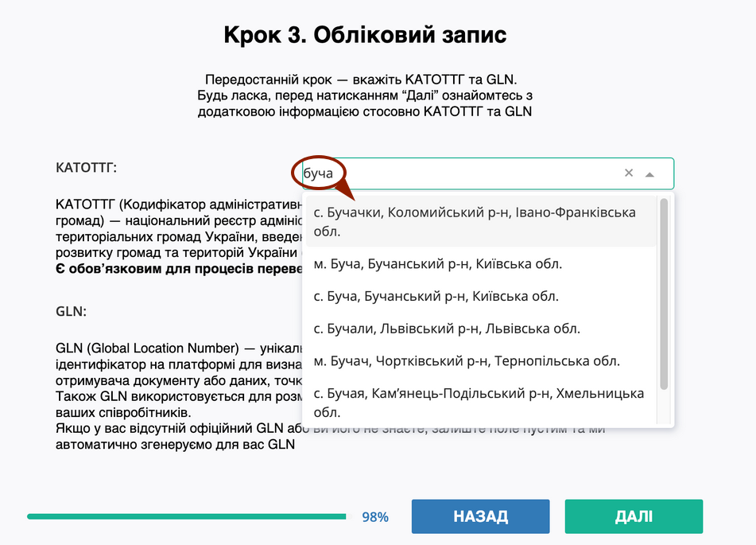
Task: Click the Є обов'язковим для процесів bold text
Action: click(179, 268)
